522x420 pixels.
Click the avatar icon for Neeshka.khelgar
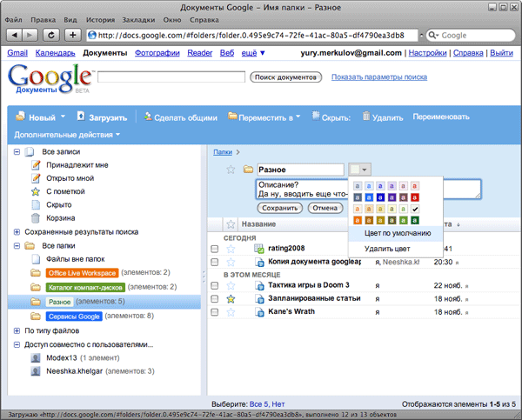tap(36, 371)
